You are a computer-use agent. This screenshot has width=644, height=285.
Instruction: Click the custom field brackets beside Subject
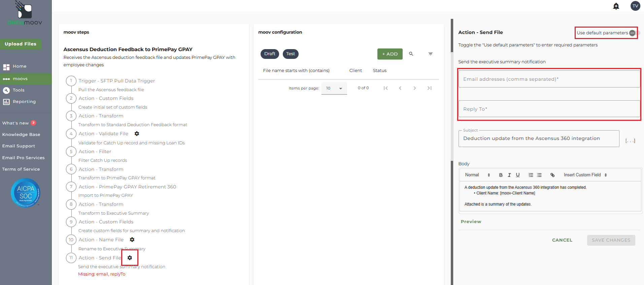pos(630,141)
